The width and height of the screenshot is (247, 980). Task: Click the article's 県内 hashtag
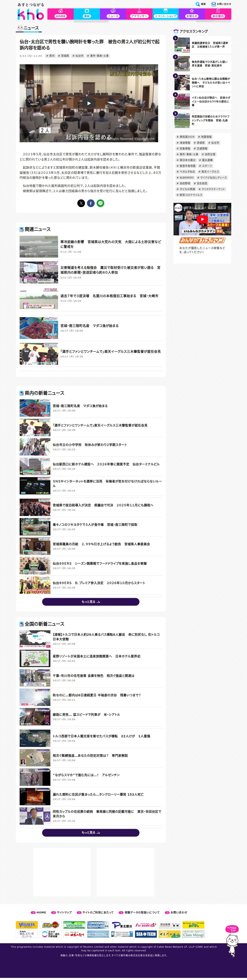pos(51,56)
